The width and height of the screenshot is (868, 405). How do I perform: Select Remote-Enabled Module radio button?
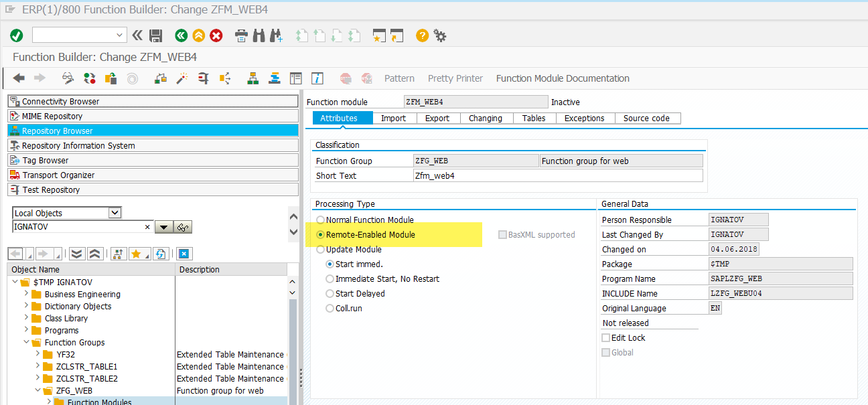[321, 234]
